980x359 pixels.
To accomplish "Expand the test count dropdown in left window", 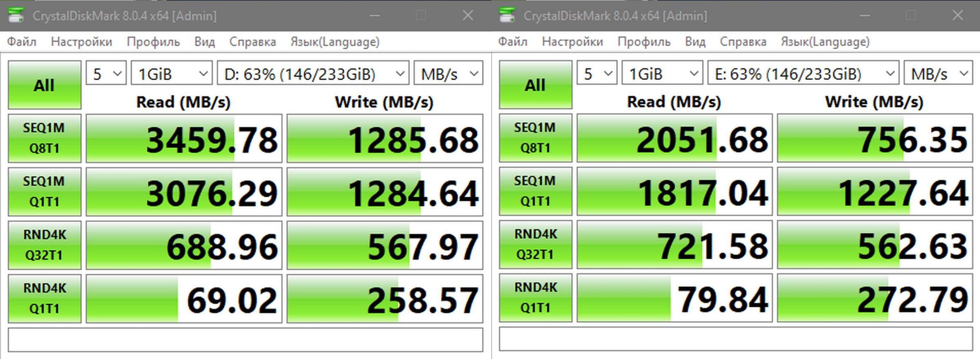I will click(106, 73).
